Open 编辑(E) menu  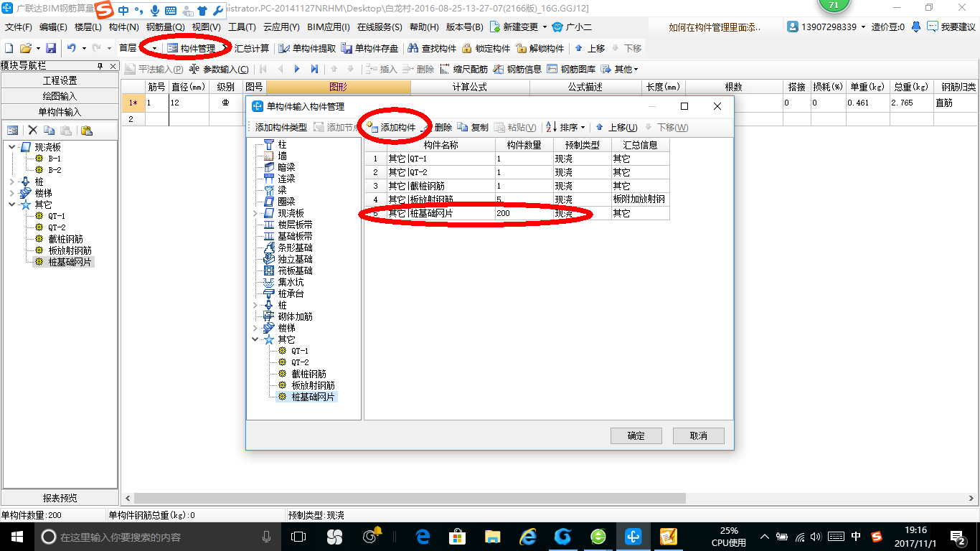click(53, 27)
